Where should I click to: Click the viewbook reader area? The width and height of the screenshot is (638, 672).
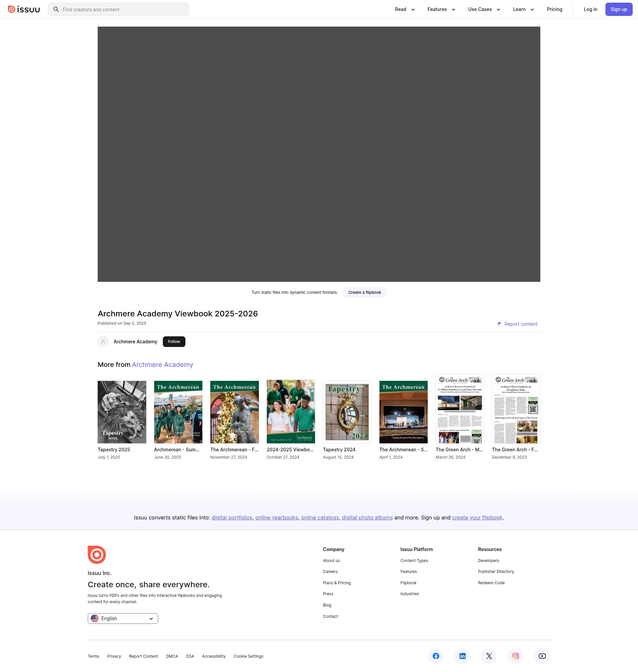(x=319, y=154)
